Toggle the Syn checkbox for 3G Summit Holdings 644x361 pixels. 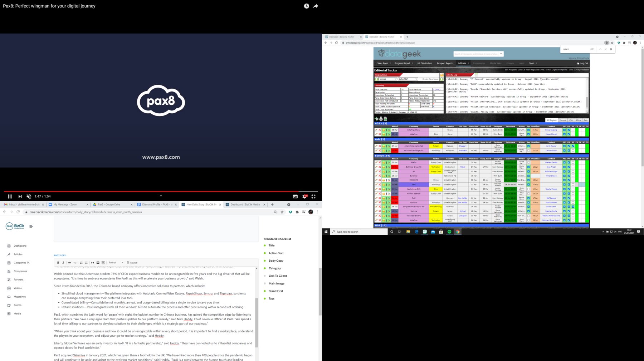pyautogui.click(x=528, y=150)
